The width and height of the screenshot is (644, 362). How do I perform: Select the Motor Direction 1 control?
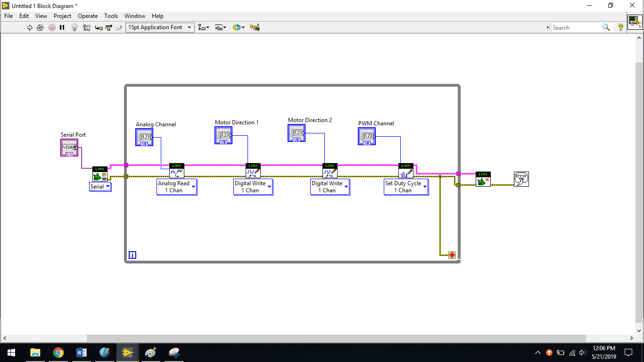pos(223,135)
